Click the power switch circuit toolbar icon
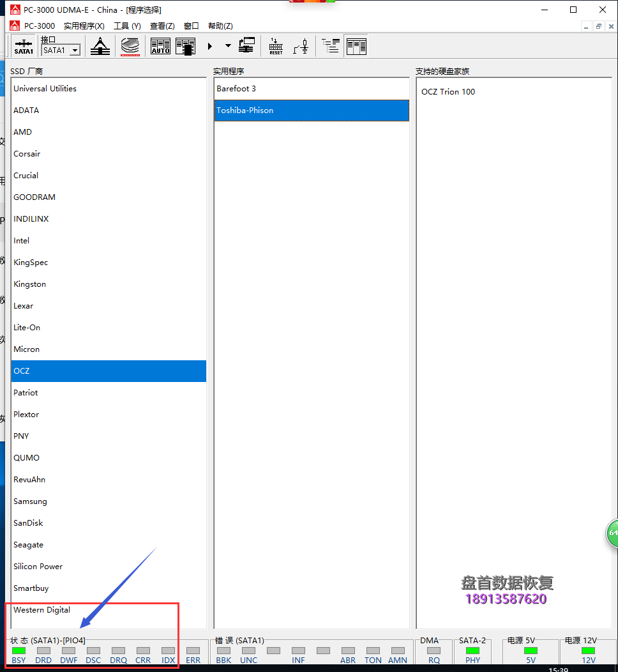The image size is (618, 672). (301, 46)
